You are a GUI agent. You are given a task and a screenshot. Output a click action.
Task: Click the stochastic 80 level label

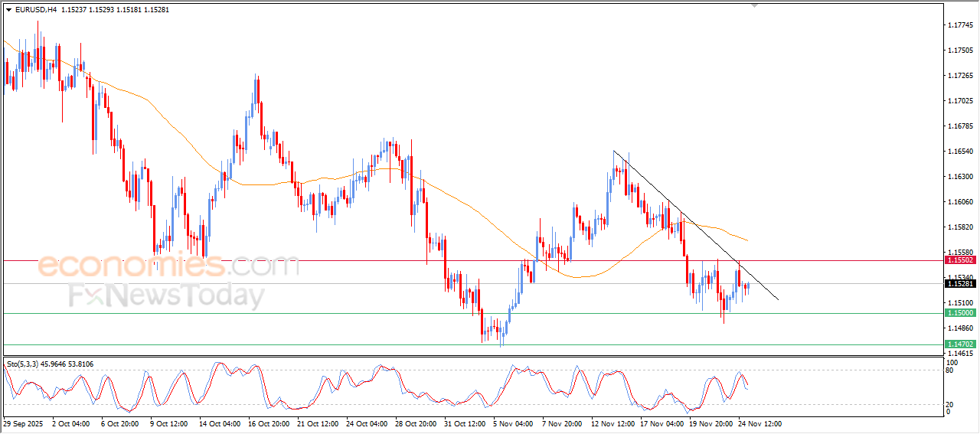950,371
